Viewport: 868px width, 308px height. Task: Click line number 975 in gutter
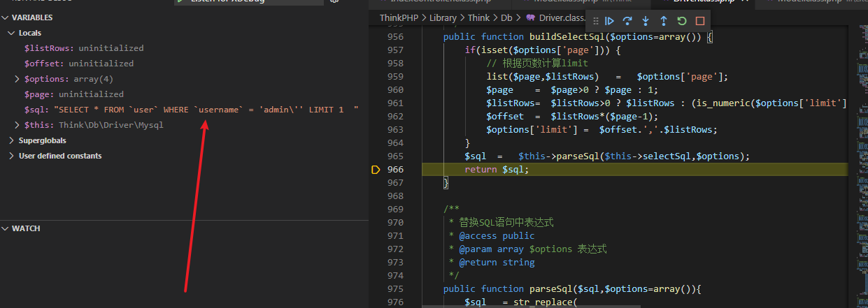(395, 289)
